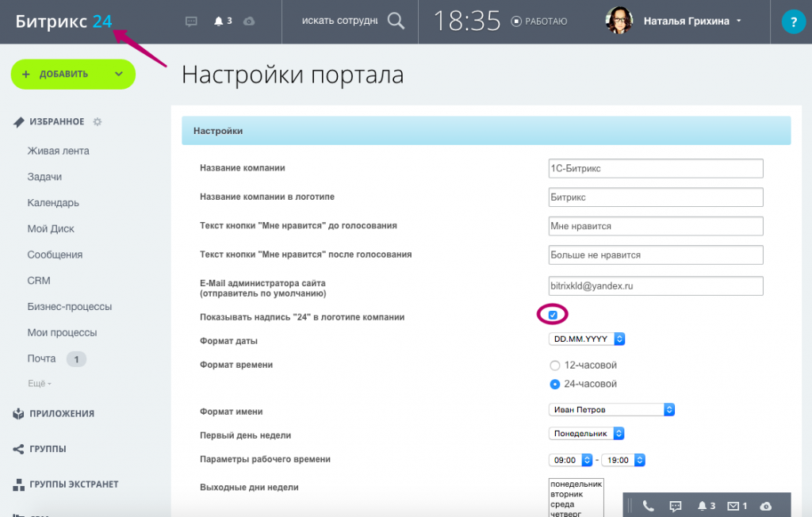Focus 'Мне нравится' before voting field
Screen dimensions: 812x517
click(656, 226)
